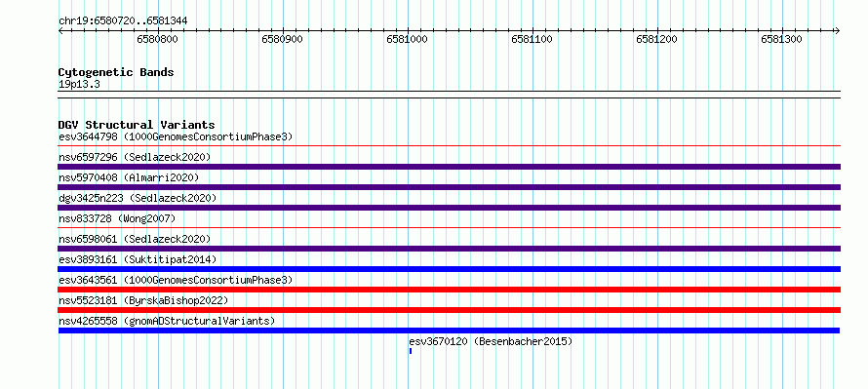Click the small blue esv3670120 marker
The image size is (868, 389).
pyautogui.click(x=411, y=351)
